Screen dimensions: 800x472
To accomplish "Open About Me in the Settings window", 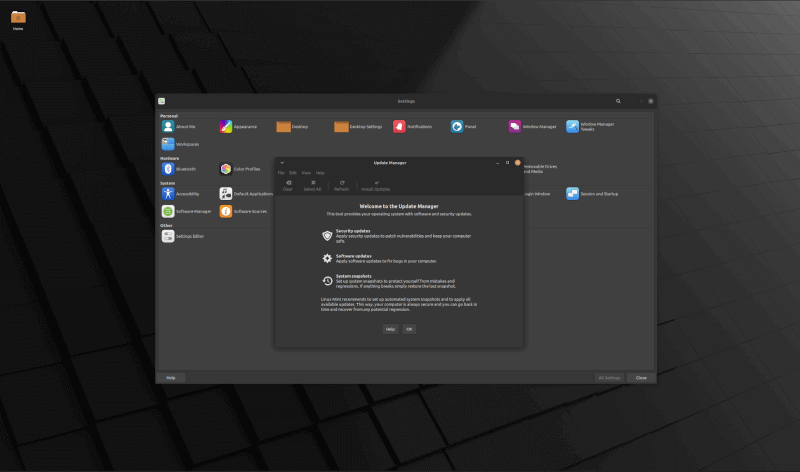I will coord(179,127).
